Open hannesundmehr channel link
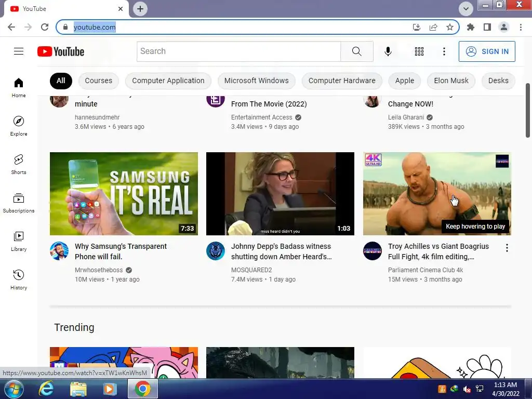This screenshot has width=532, height=399. click(97, 117)
